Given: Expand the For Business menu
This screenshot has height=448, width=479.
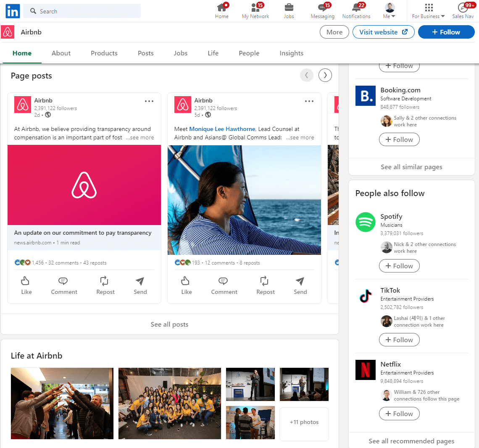Looking at the screenshot, I should [428, 11].
